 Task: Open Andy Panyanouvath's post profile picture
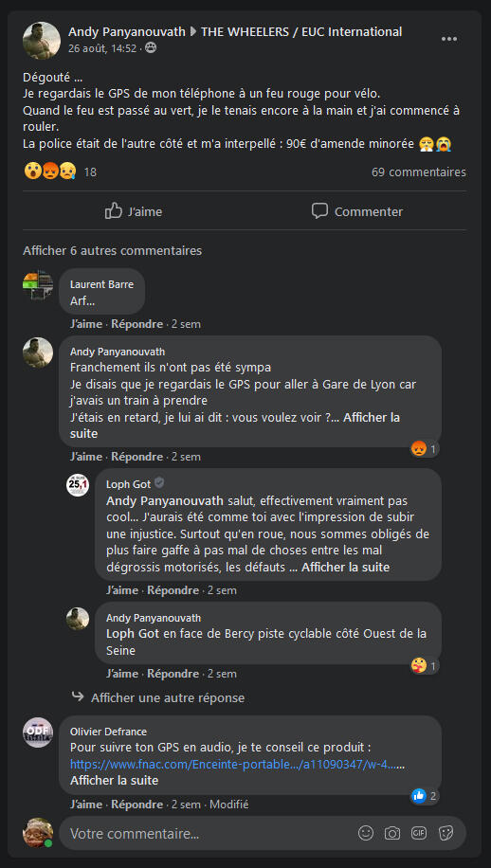(42, 41)
